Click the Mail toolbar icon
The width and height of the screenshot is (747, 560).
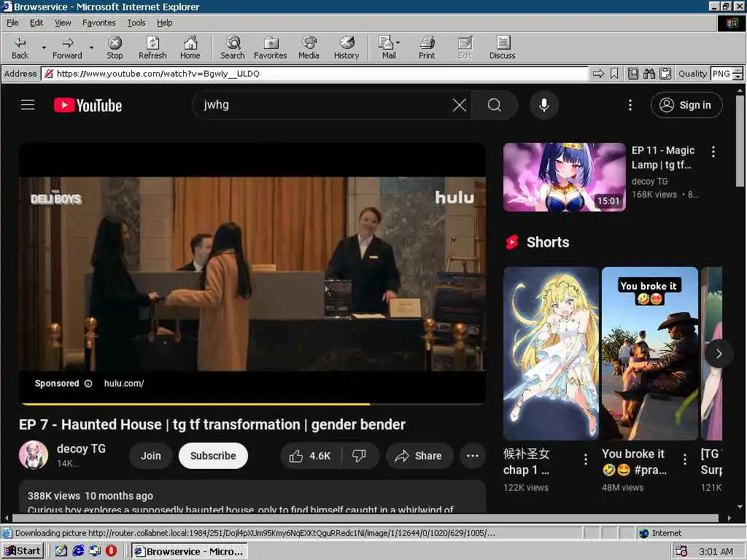386,47
